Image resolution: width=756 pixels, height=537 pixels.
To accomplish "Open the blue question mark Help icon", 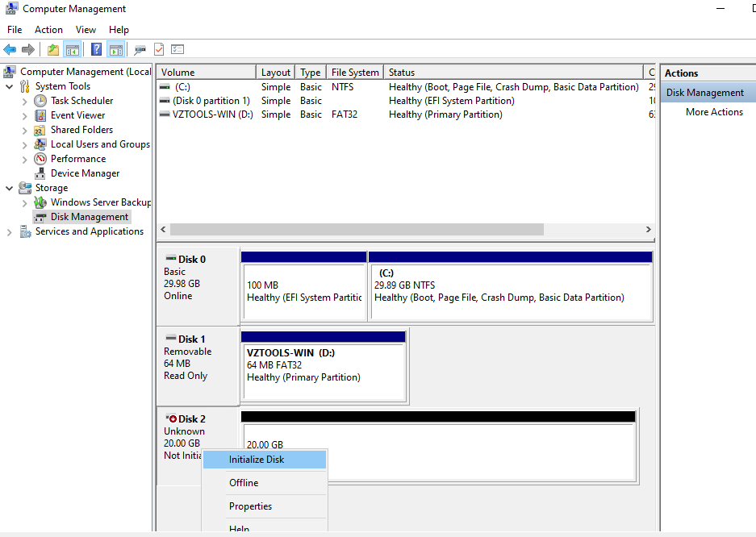I will [97, 49].
